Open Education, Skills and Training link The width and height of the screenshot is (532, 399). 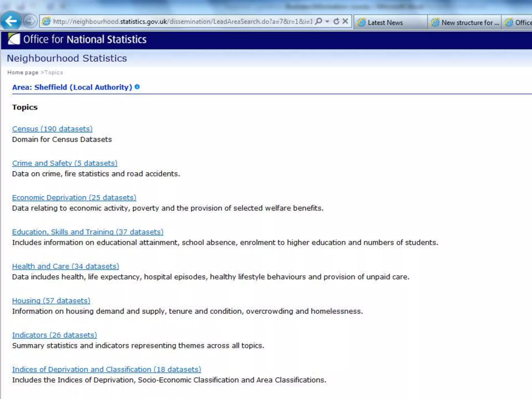click(x=88, y=232)
